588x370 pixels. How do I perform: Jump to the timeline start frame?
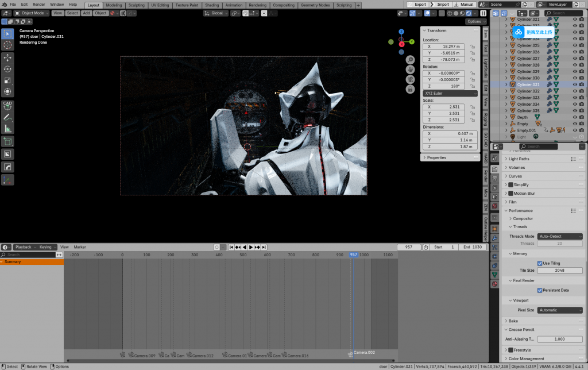click(231, 247)
